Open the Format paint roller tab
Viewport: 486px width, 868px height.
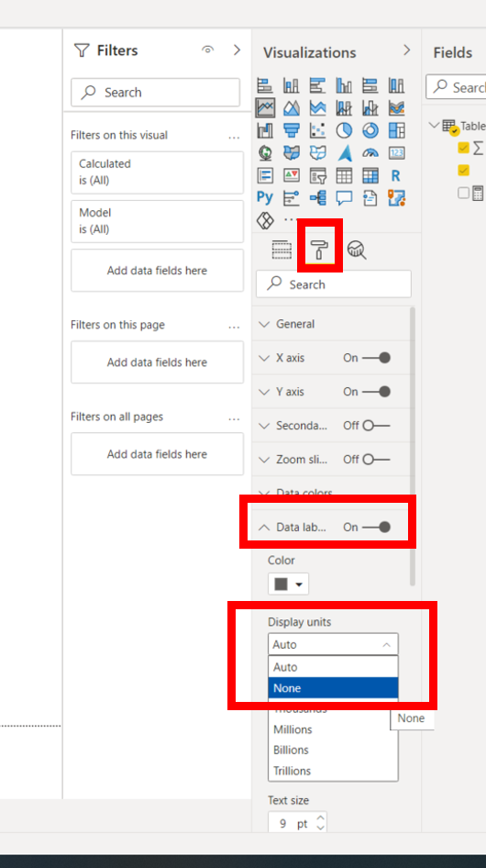pyautogui.click(x=321, y=250)
